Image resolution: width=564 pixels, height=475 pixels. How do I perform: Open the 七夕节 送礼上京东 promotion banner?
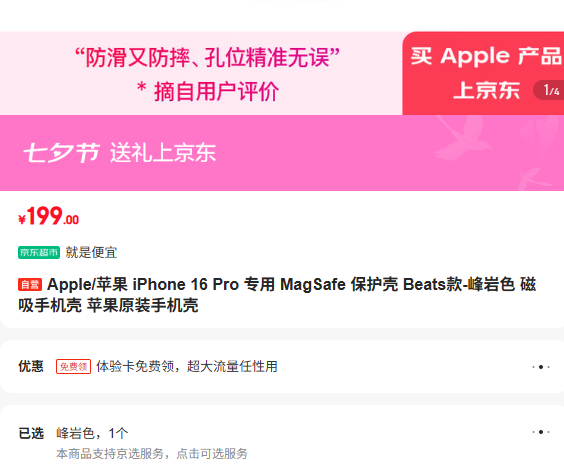click(x=282, y=153)
